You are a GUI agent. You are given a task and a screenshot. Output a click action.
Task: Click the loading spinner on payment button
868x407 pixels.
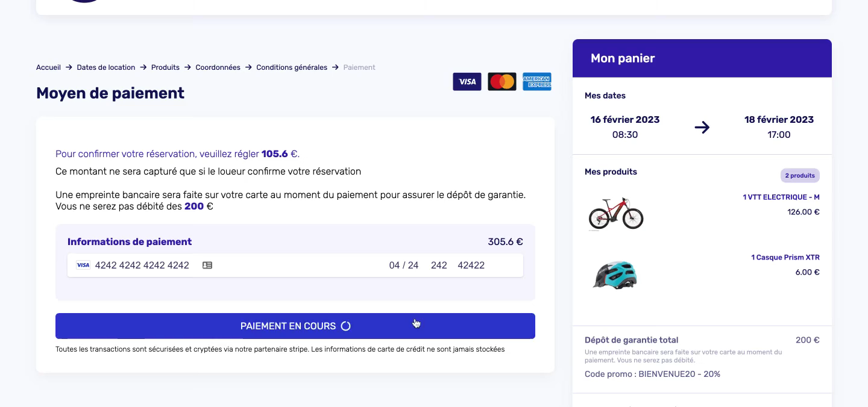pos(346,326)
